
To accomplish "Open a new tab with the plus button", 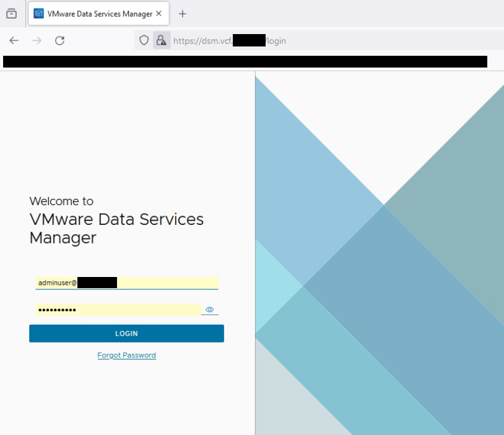I will pos(182,14).
